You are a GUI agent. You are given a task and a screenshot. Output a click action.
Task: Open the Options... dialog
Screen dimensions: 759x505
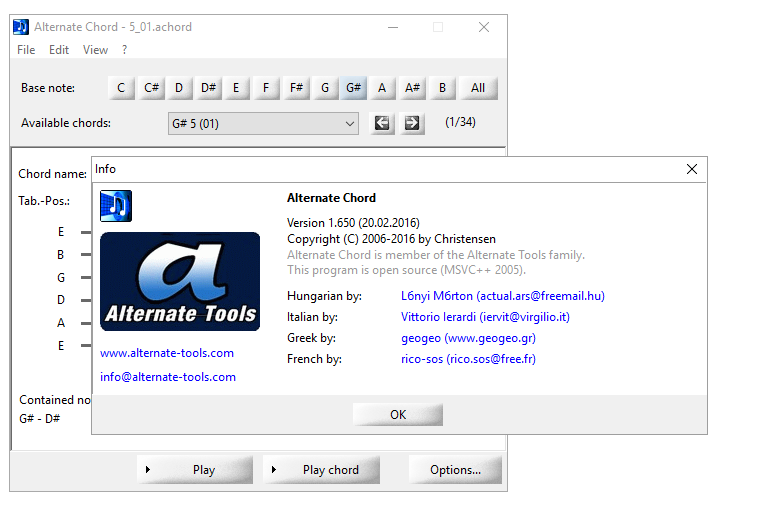[x=455, y=470]
